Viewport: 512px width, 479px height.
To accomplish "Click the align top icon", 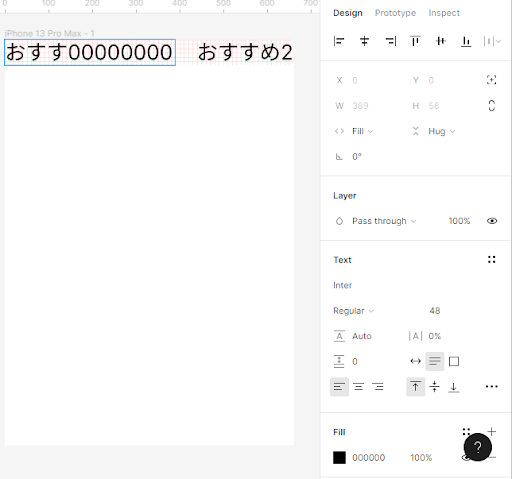I will 415,41.
